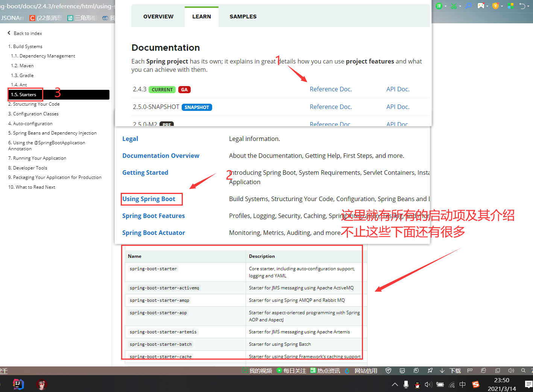
Task: Click the scissors screenshot extension icon
Action: tap(454, 6)
